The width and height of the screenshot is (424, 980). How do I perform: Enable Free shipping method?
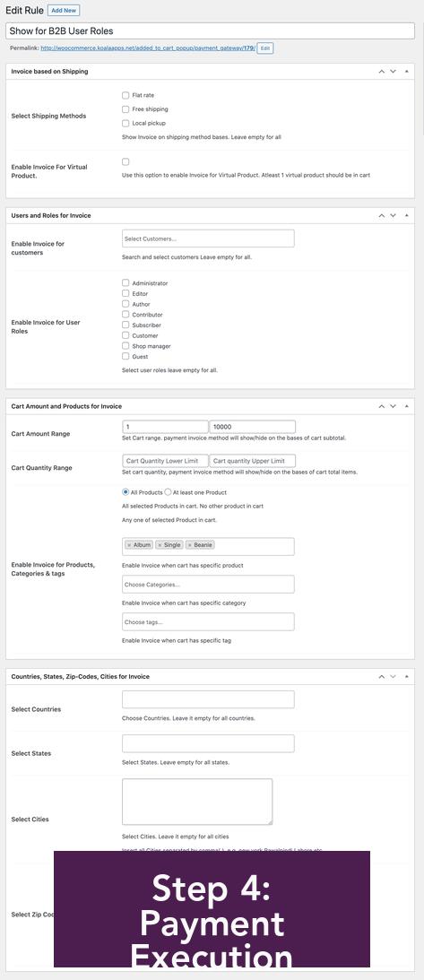125,109
